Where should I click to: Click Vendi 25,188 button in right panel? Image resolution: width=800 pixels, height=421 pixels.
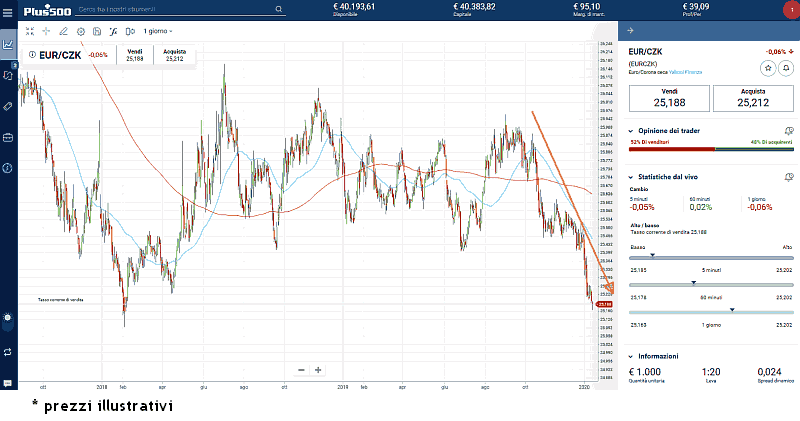pos(668,98)
